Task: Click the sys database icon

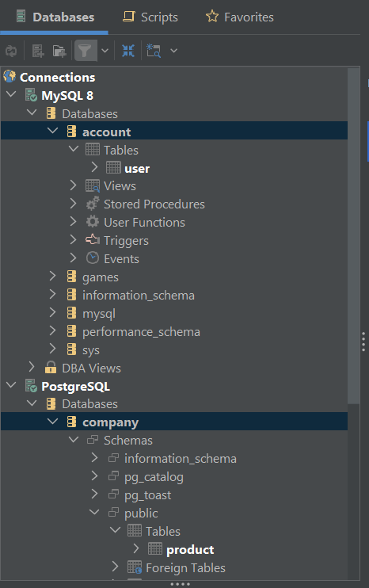Action: pyautogui.click(x=71, y=349)
